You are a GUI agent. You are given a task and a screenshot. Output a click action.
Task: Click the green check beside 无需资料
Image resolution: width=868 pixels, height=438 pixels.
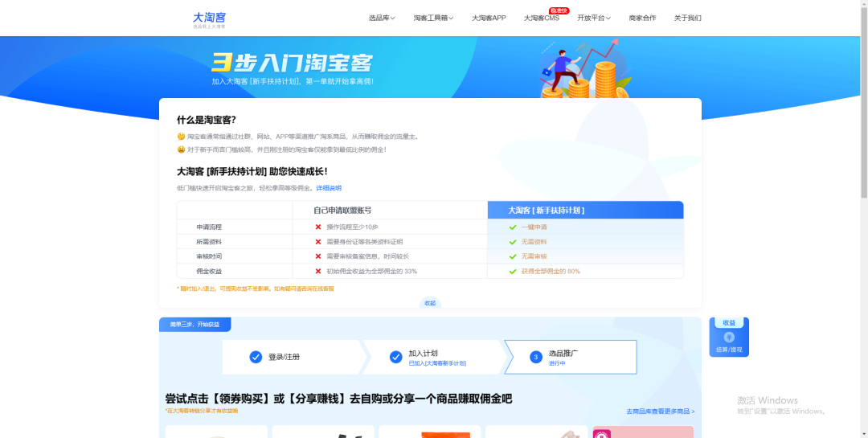pyautogui.click(x=513, y=242)
